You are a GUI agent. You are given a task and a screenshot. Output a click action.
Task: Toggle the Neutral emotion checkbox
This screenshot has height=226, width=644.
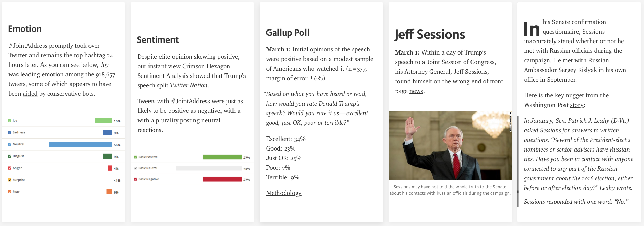click(x=10, y=144)
